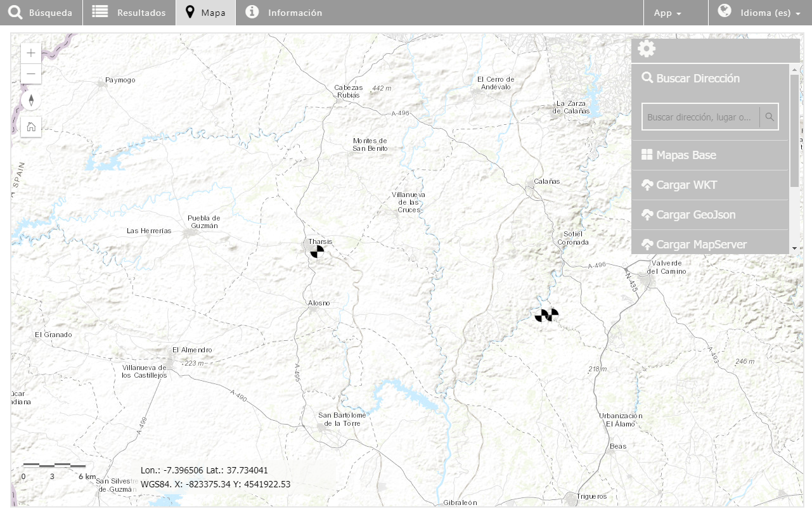Click the map zoom in plus button

(x=31, y=53)
